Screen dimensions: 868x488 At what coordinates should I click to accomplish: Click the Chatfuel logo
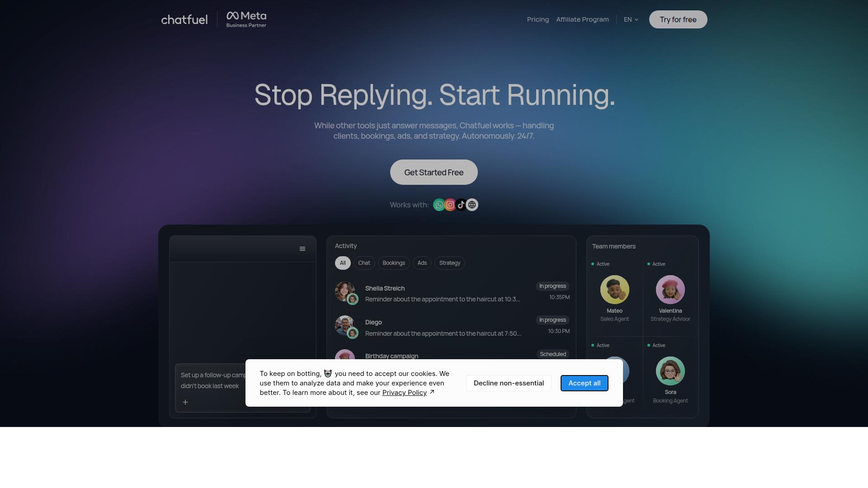tap(184, 19)
